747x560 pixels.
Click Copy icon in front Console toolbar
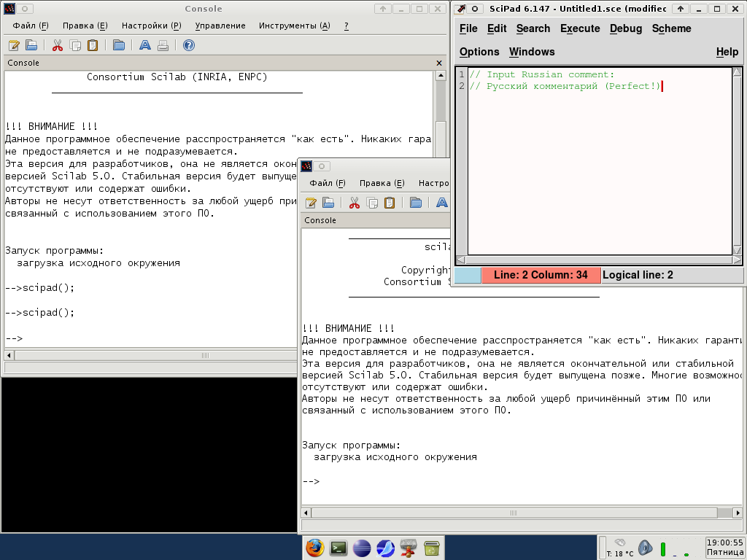[x=372, y=203]
